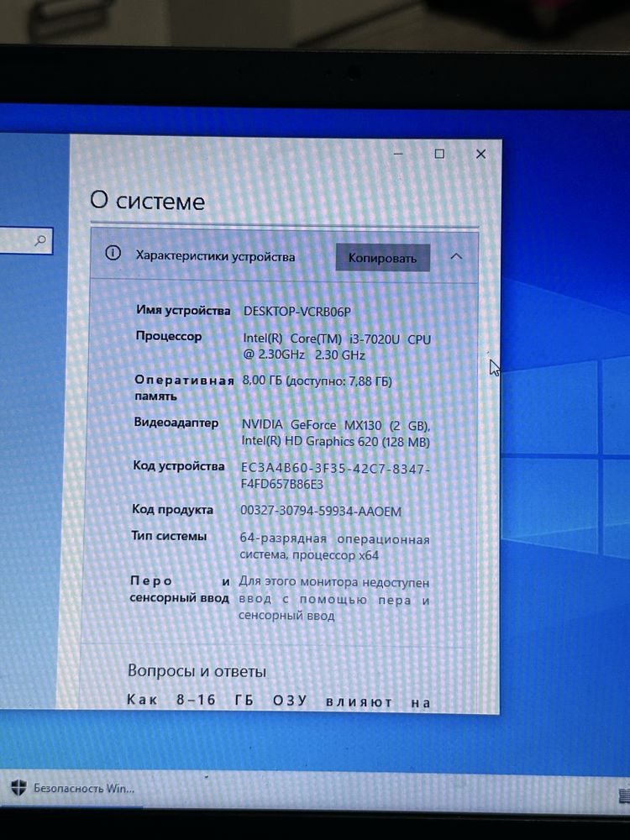Minimize the О системе window
Image resolution: width=630 pixels, height=840 pixels.
point(398,153)
